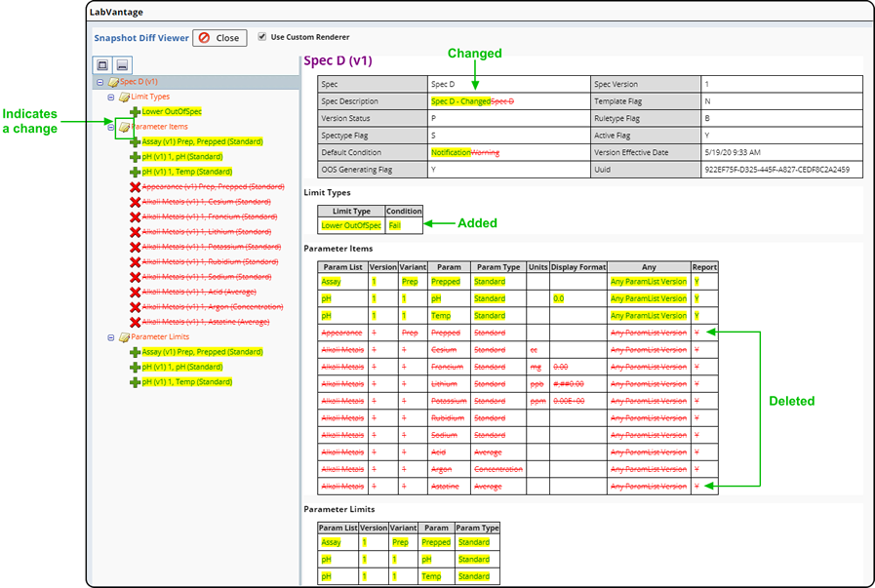Viewport: 875px width, 588px height.
Task: Click plus icon of pH (v1) 1, pH under Parameter Items
Action: click(x=135, y=157)
